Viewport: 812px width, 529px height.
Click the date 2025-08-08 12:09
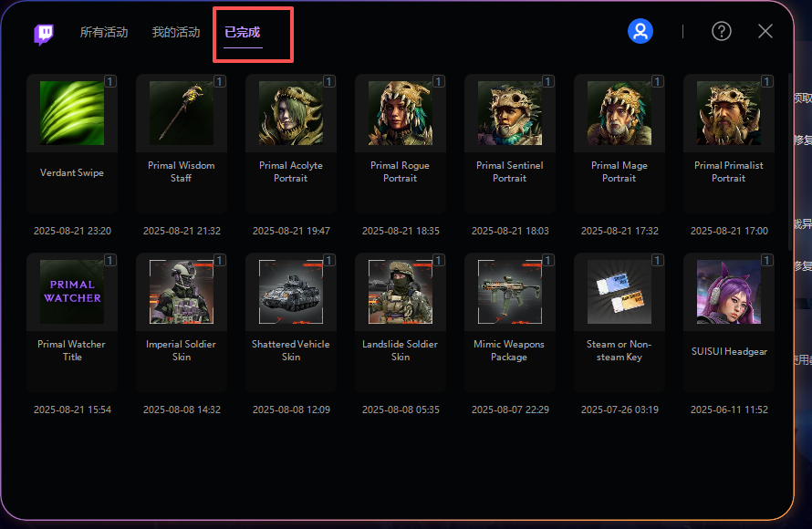291,410
